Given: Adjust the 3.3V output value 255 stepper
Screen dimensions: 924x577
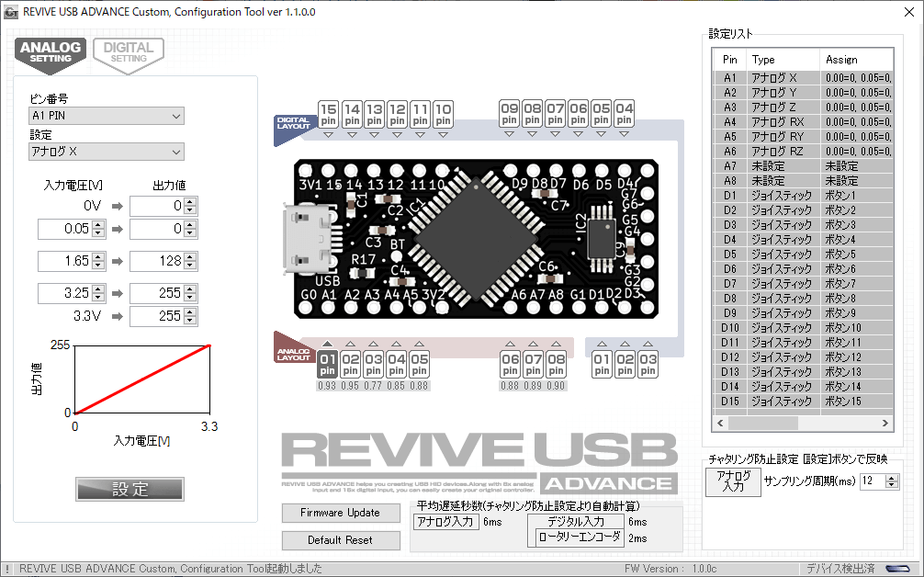Looking at the screenshot, I should [x=190, y=316].
